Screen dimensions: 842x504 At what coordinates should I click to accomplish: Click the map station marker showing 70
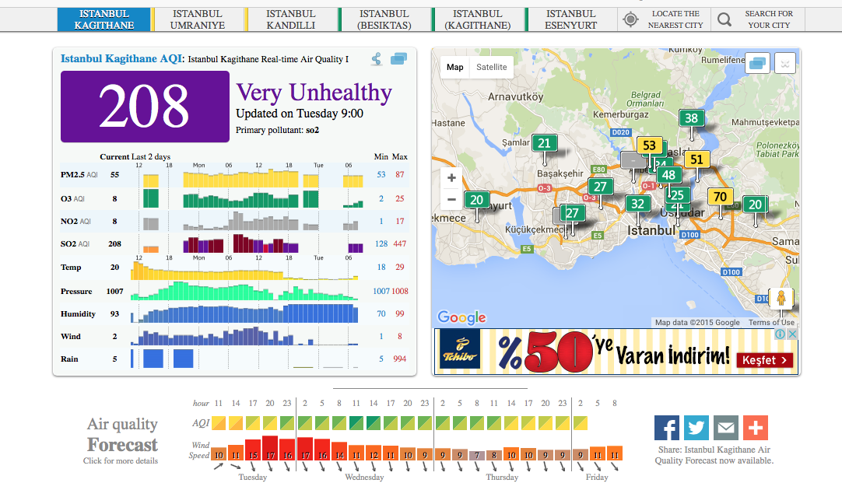720,198
